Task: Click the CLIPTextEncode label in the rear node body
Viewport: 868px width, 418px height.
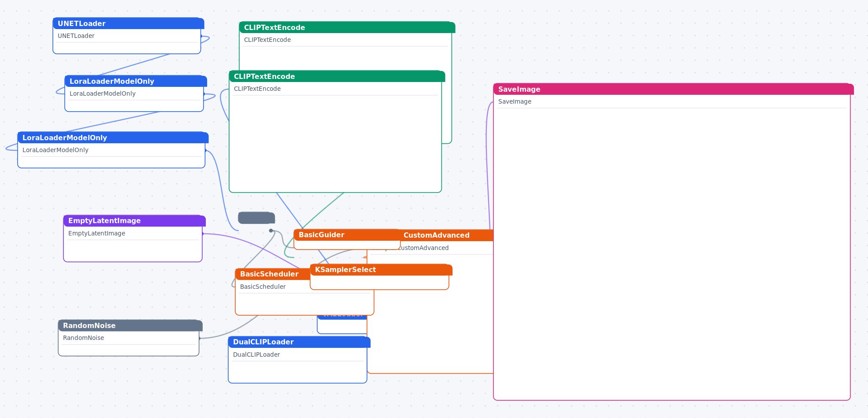Action: pos(267,40)
